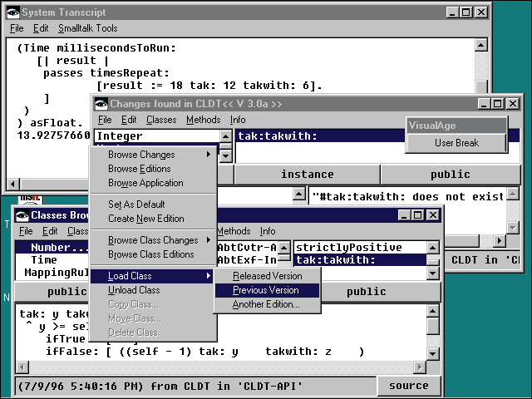Viewport: 532px width, 399px height.
Task: Choose Released Version menu entry
Action: pos(266,276)
